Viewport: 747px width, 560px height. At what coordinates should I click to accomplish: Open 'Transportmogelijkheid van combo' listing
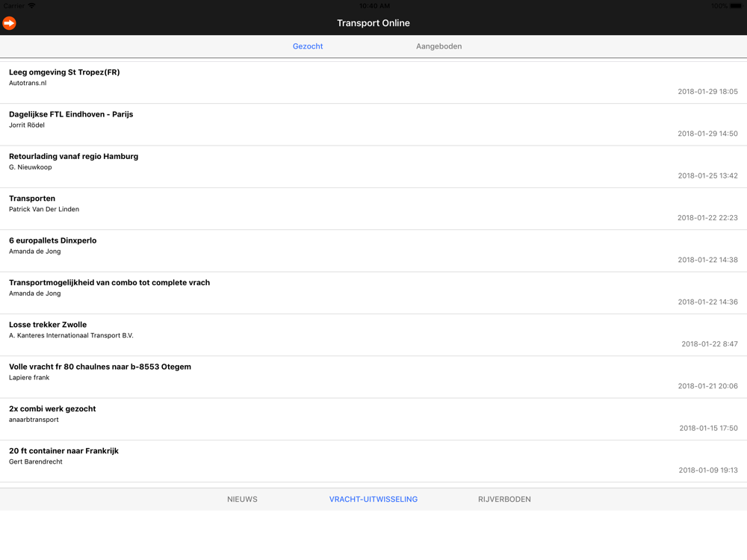373,293
